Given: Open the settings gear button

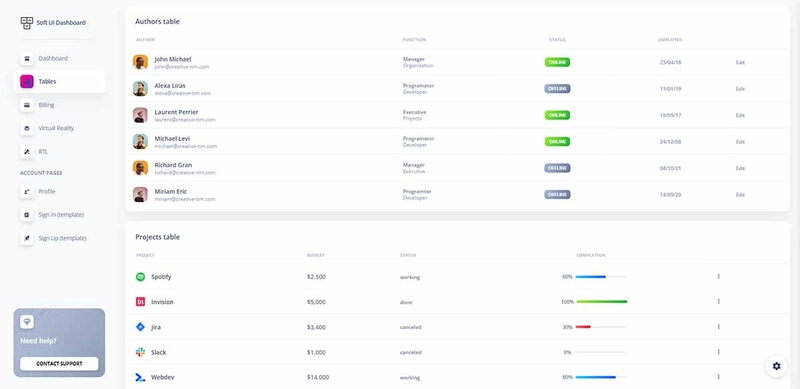Looking at the screenshot, I should (x=777, y=366).
